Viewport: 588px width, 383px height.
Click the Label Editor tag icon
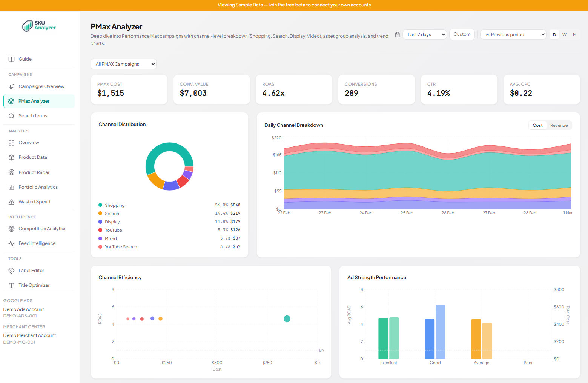[11, 270]
